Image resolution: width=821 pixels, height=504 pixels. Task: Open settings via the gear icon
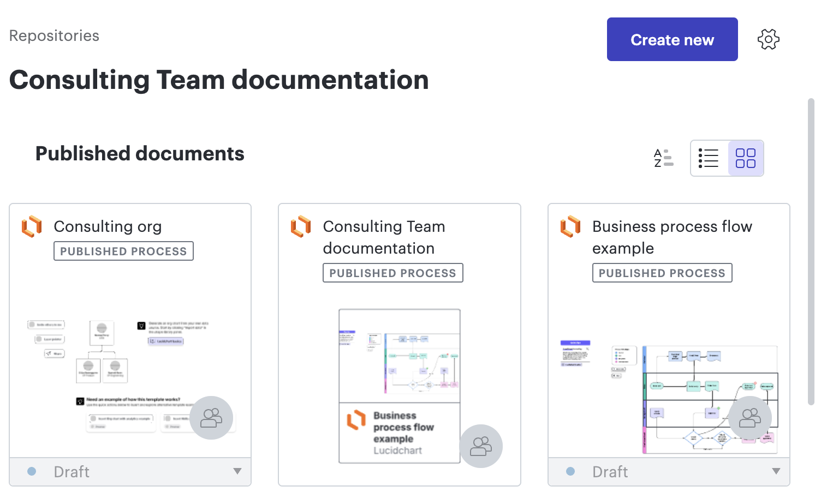[768, 39]
